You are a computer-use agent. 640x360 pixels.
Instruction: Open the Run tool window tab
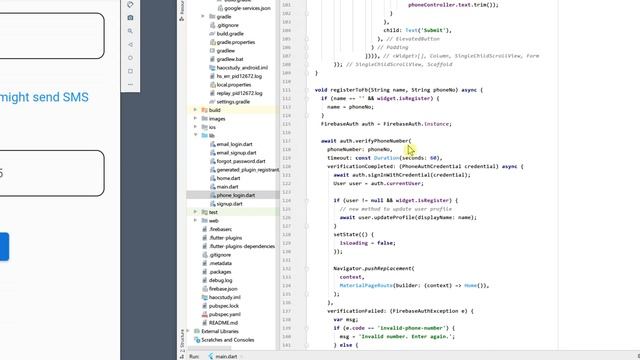pos(193,356)
